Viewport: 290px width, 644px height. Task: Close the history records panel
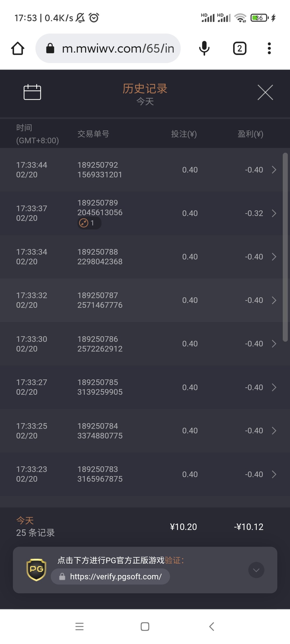pyautogui.click(x=265, y=92)
